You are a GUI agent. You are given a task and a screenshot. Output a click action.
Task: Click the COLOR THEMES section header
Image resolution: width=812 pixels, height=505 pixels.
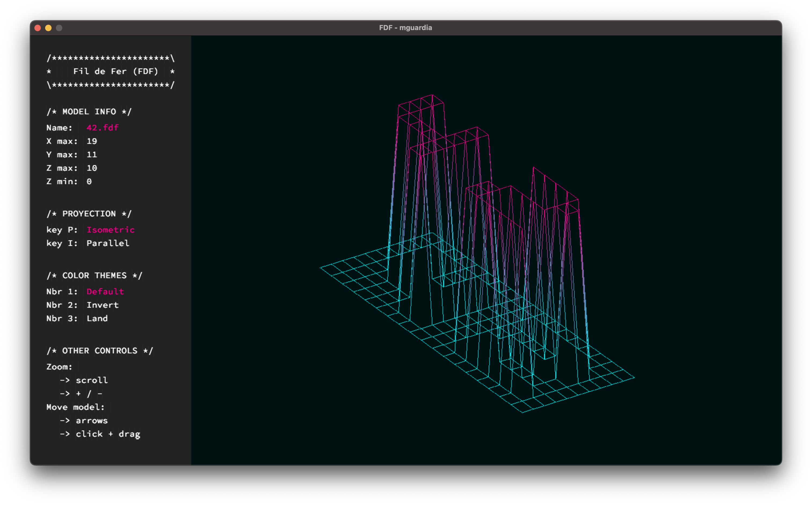point(95,276)
